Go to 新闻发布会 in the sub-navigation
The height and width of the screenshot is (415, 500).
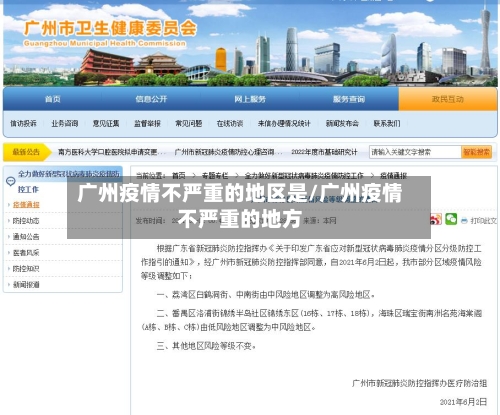[342, 123]
